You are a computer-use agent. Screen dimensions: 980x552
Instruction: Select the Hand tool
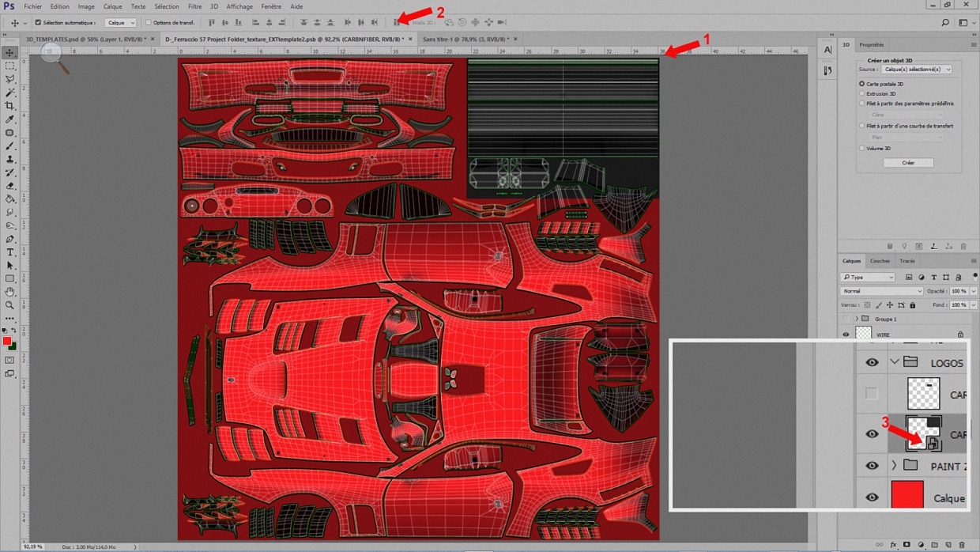[x=9, y=292]
